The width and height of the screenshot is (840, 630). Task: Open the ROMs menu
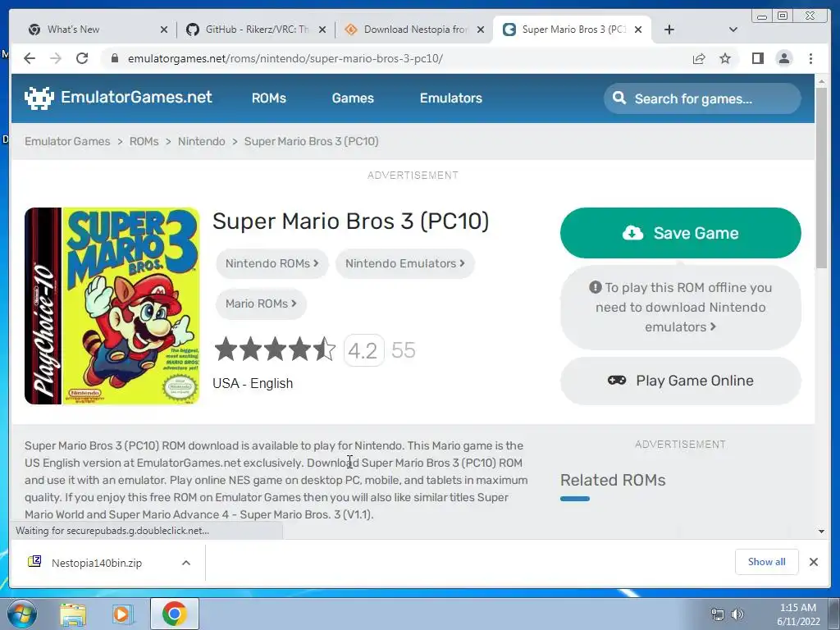pyautogui.click(x=269, y=98)
